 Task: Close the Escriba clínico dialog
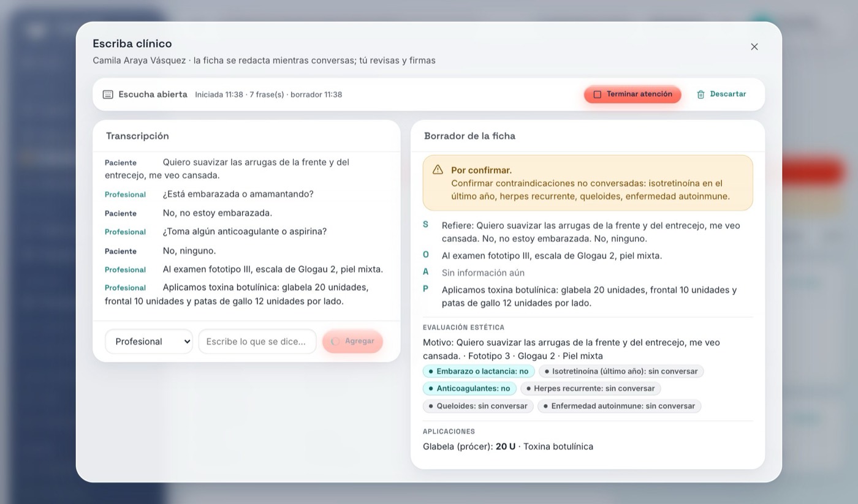(x=754, y=47)
